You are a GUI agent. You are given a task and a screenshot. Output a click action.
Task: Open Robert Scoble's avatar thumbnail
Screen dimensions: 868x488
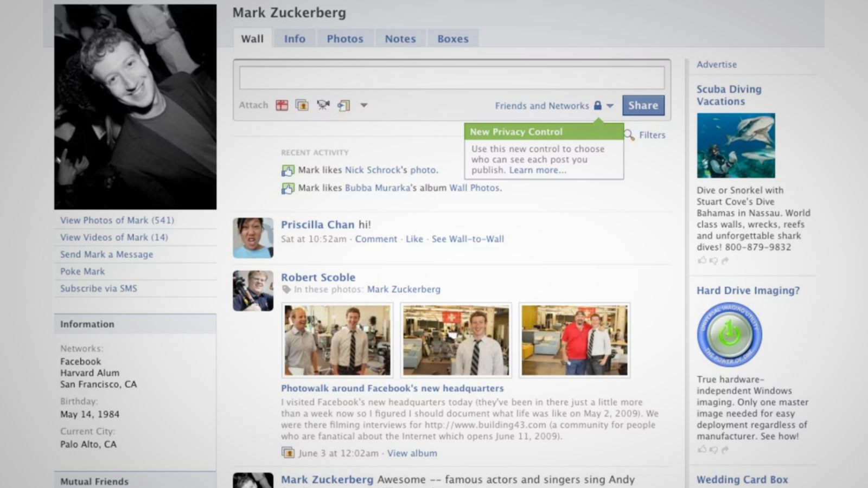[x=253, y=291]
